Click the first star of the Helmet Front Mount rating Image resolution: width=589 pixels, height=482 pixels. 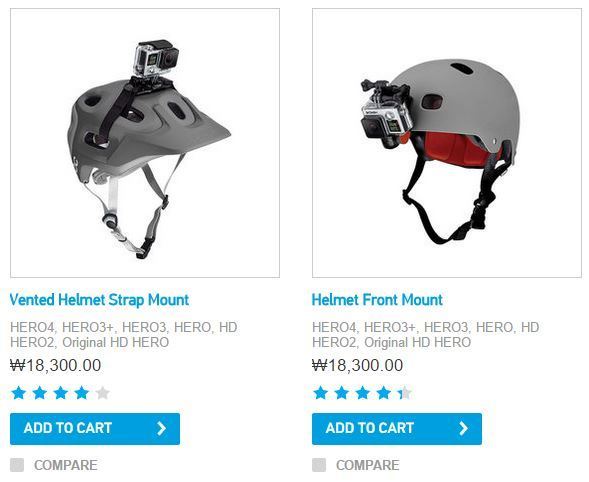321,393
